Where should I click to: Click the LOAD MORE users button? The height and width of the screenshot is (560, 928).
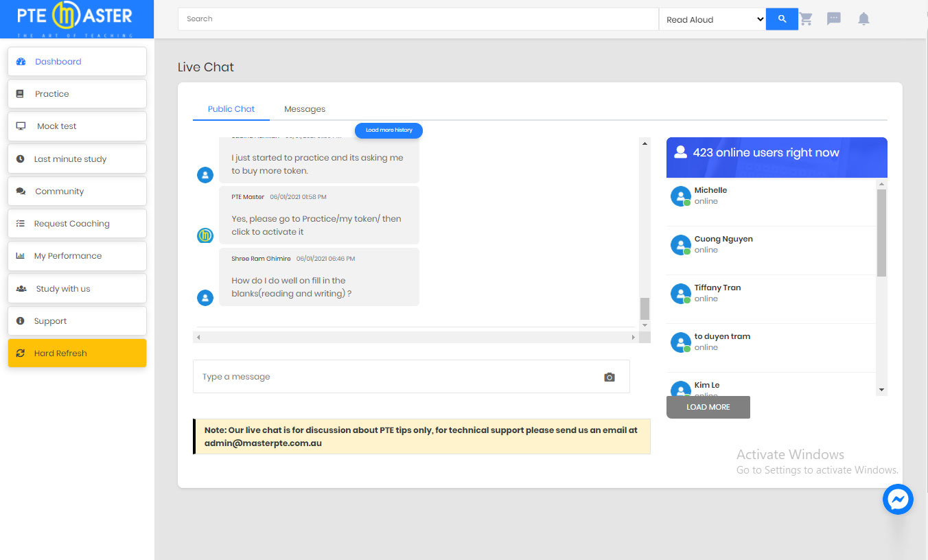pos(708,407)
